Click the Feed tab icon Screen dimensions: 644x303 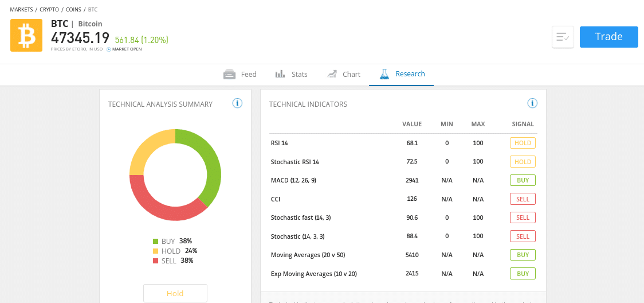(x=229, y=75)
